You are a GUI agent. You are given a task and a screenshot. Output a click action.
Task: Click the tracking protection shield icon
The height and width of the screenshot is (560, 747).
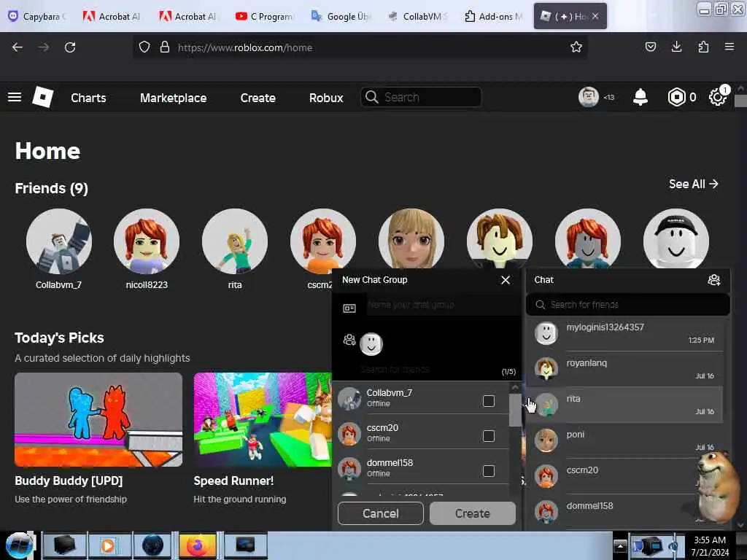[144, 47]
